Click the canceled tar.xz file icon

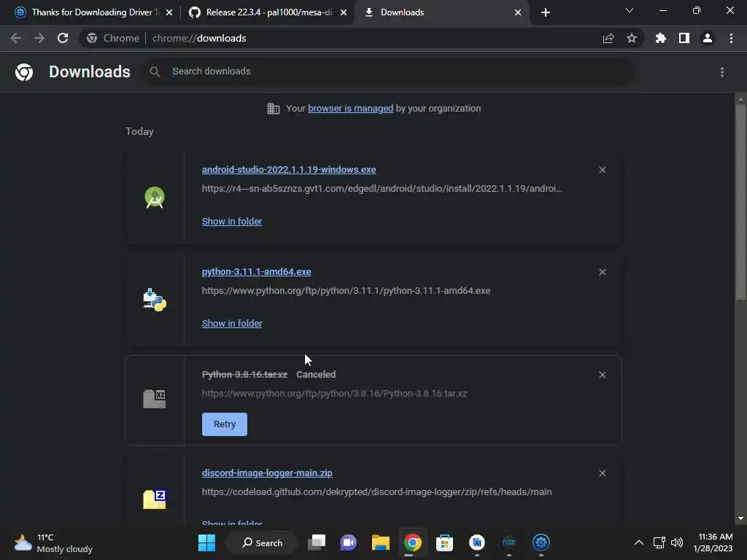click(x=155, y=399)
